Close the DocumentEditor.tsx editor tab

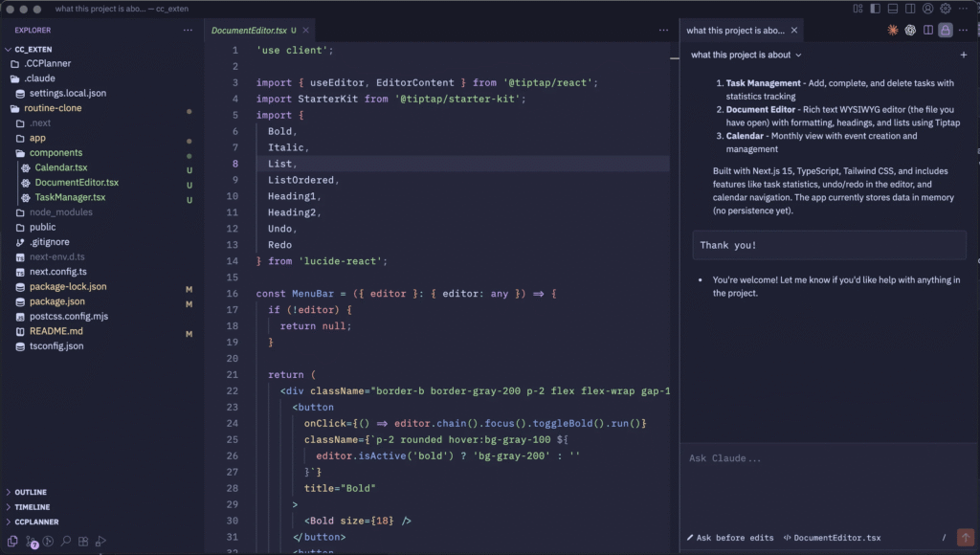[305, 30]
